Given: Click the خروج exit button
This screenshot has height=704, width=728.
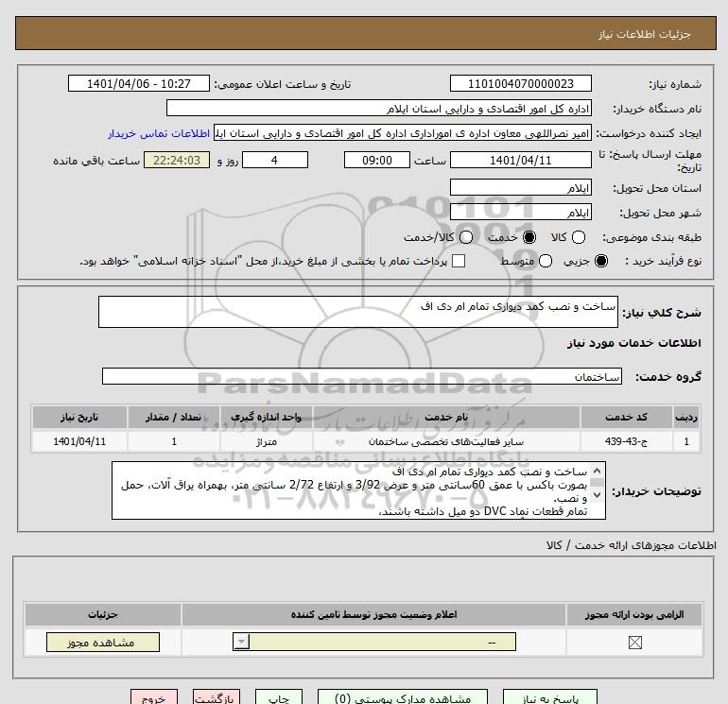Looking at the screenshot, I should [x=154, y=697].
